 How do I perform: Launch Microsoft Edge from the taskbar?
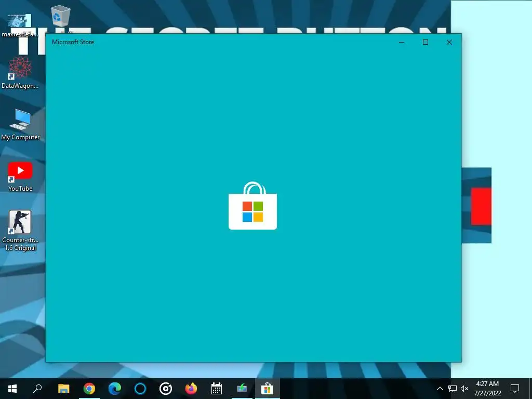pyautogui.click(x=115, y=389)
